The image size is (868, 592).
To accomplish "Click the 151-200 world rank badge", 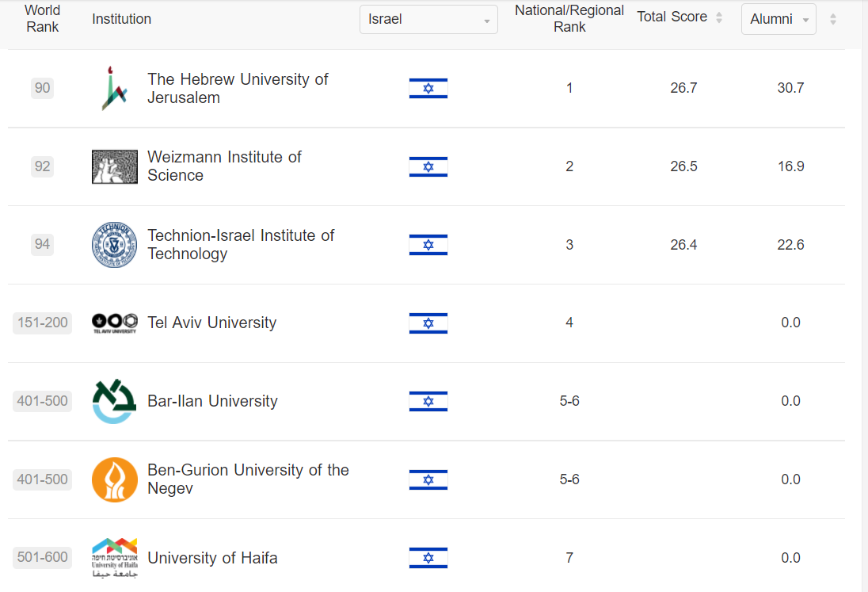I will 43,323.
